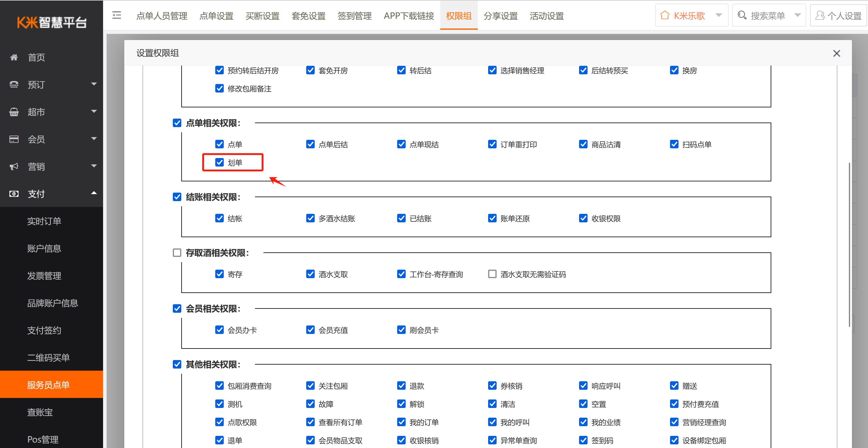Image resolution: width=868 pixels, height=448 pixels.
Task: Switch to 签到管理 tab
Action: [354, 16]
